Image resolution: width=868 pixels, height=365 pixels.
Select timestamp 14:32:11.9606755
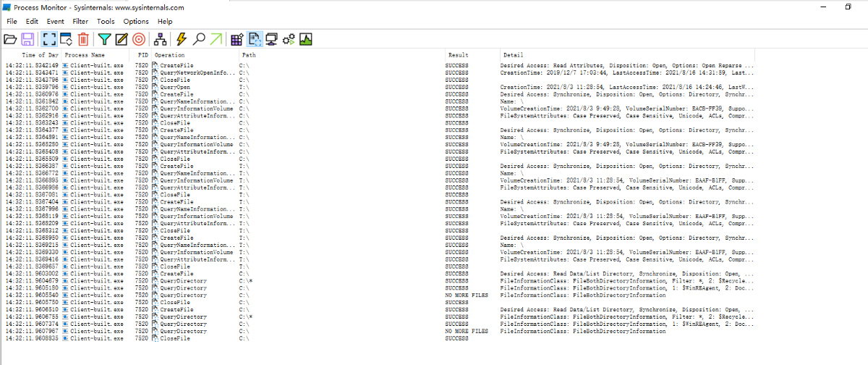pyautogui.click(x=32, y=317)
